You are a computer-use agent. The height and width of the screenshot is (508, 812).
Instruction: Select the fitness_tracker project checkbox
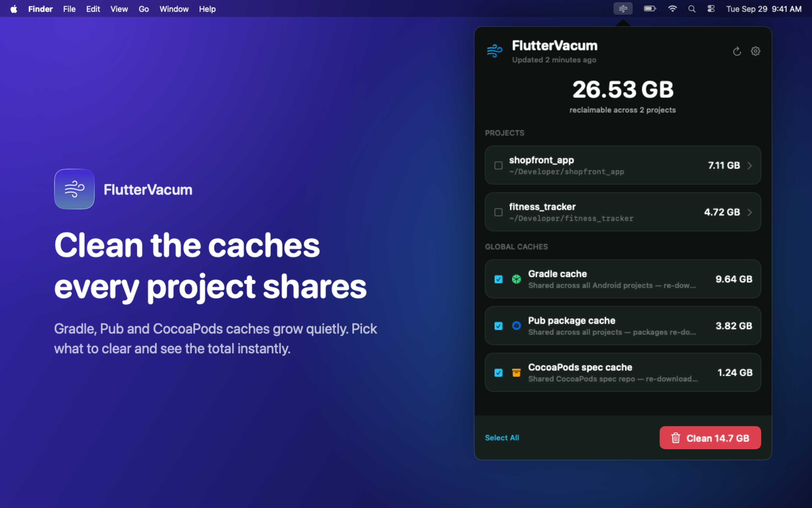tap(498, 212)
